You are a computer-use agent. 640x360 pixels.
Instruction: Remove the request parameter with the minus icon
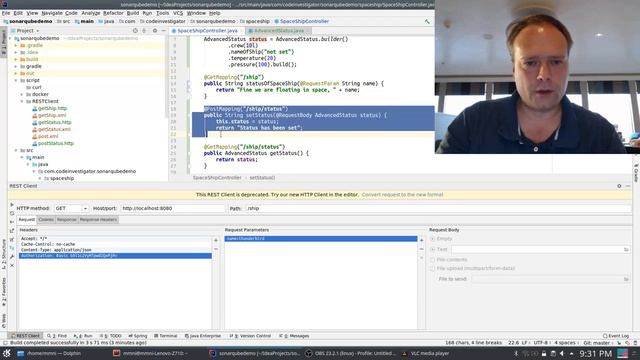tap(422, 249)
